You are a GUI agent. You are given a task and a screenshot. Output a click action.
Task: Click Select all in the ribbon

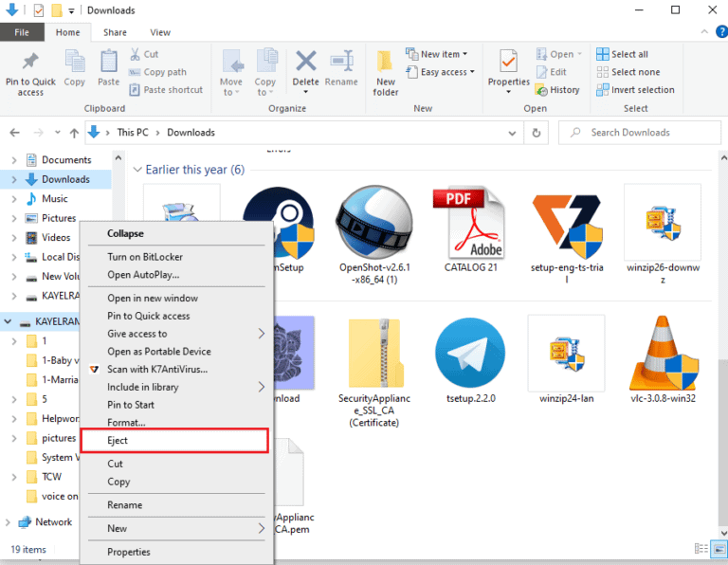[x=622, y=54]
